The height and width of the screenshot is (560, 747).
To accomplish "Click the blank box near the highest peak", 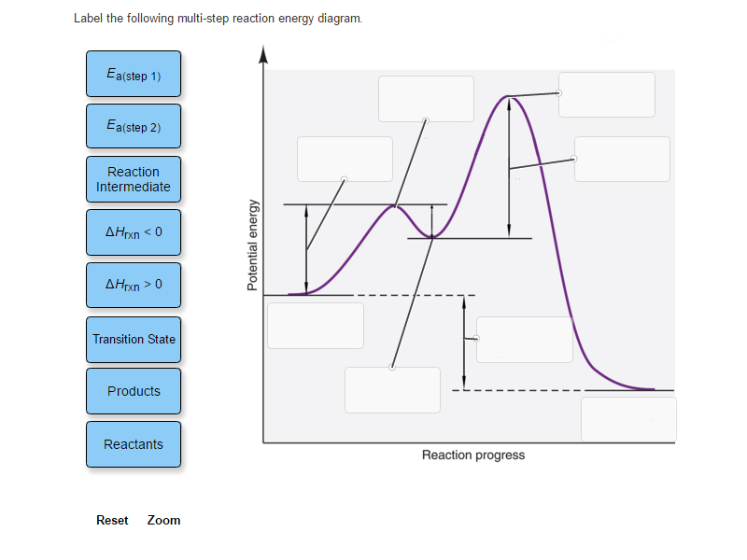I will point(426,99).
